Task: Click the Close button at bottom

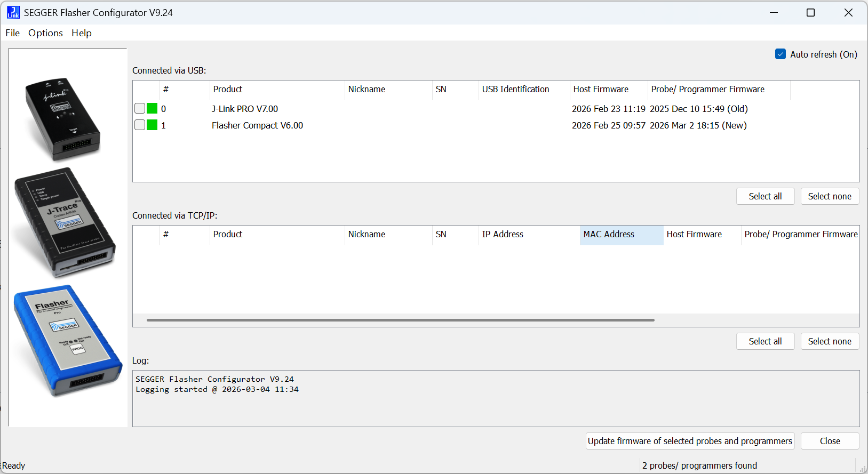Action: coord(830,441)
